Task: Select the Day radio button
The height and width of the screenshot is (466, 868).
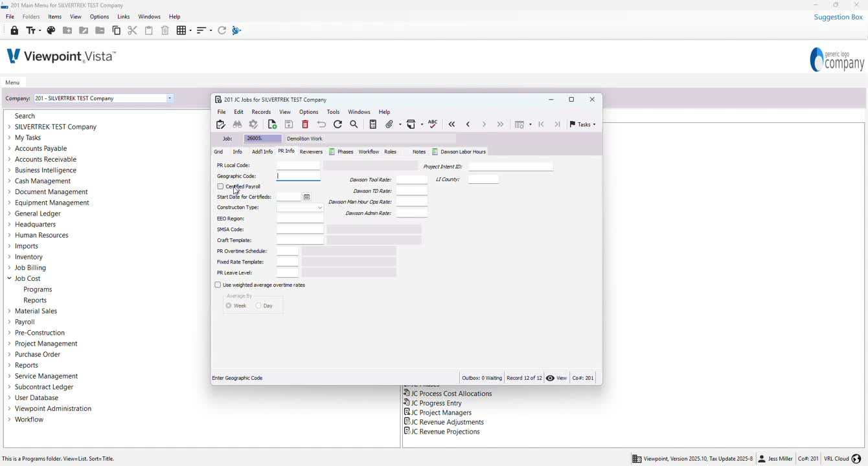Action: coord(258,305)
